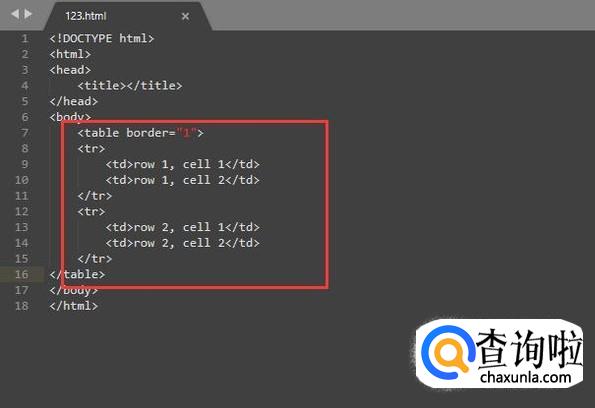Click the table border="1" opening tag

click(x=140, y=133)
